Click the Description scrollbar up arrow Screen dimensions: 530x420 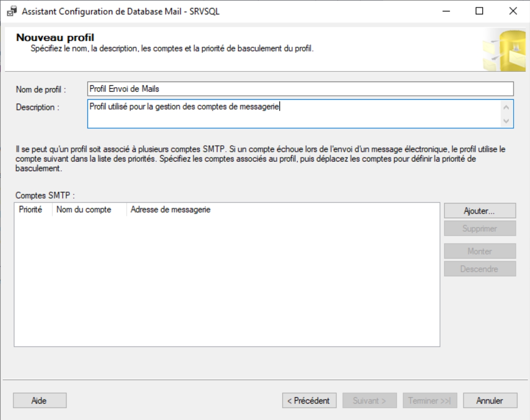tap(506, 108)
